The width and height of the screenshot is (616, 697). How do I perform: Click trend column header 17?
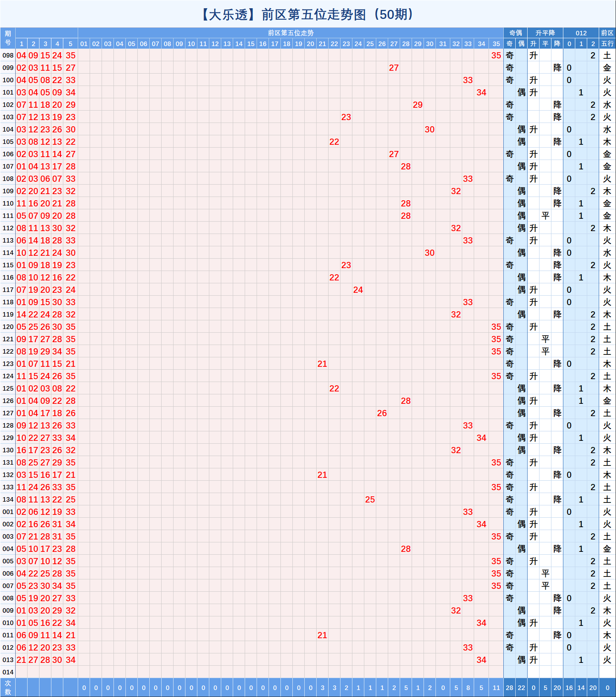275,44
